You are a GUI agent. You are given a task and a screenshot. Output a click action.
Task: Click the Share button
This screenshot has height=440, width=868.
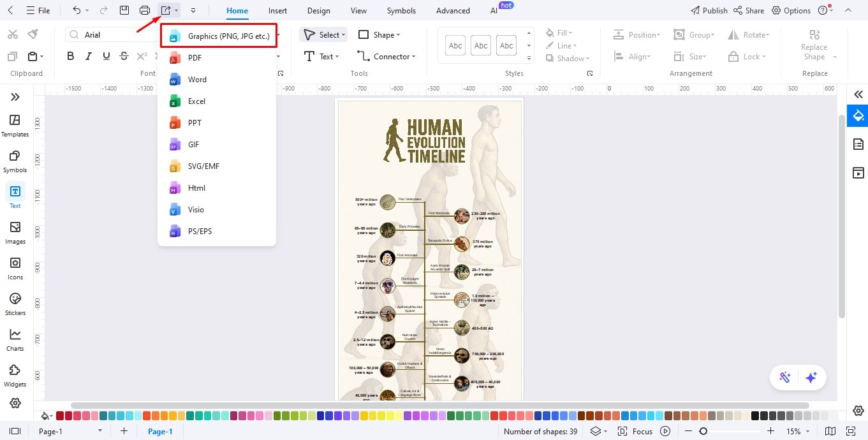[749, 10]
